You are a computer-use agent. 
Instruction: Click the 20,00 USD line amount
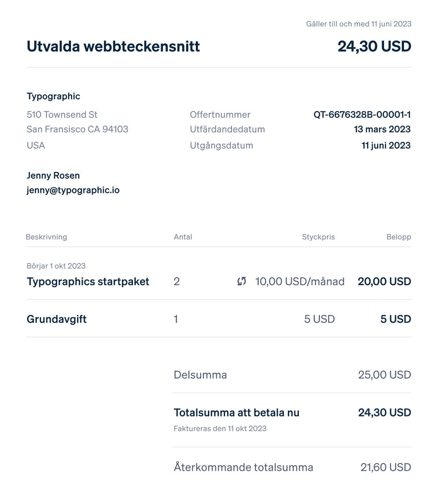click(384, 282)
